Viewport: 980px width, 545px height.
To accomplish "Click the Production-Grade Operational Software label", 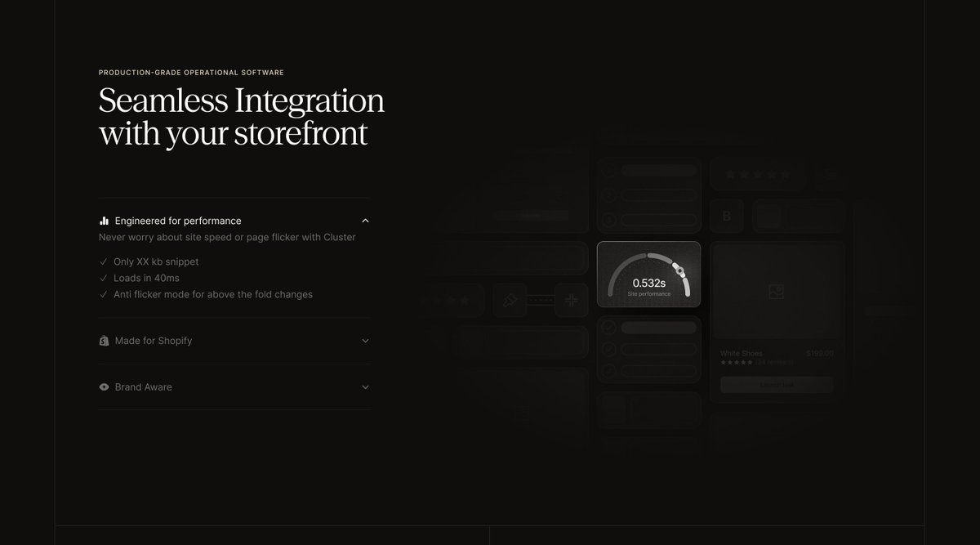I will [x=191, y=73].
